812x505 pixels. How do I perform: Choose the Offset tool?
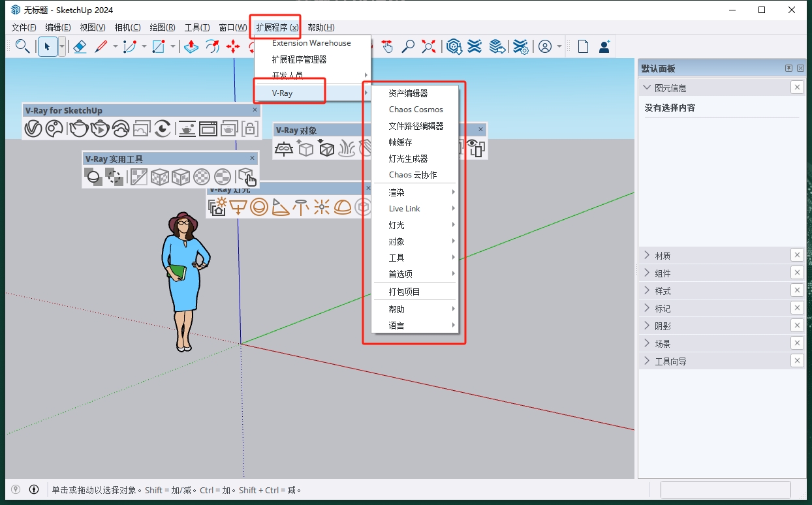point(212,46)
